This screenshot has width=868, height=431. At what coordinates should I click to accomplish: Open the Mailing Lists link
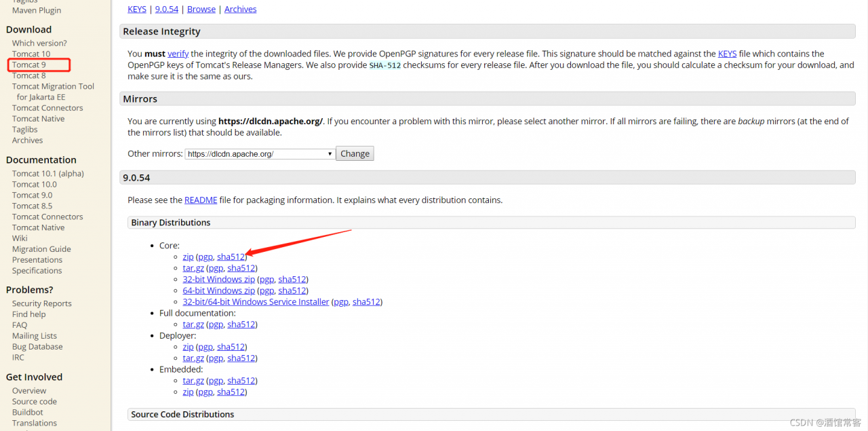click(35, 336)
